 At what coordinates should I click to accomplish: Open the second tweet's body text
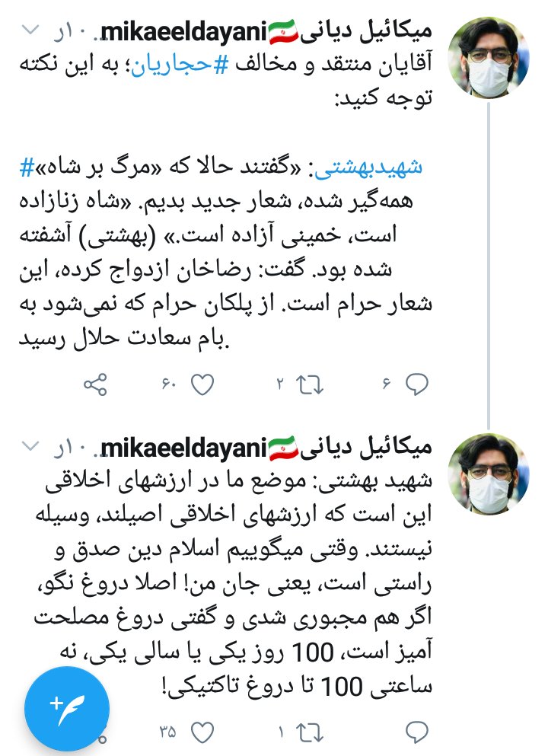click(233, 583)
